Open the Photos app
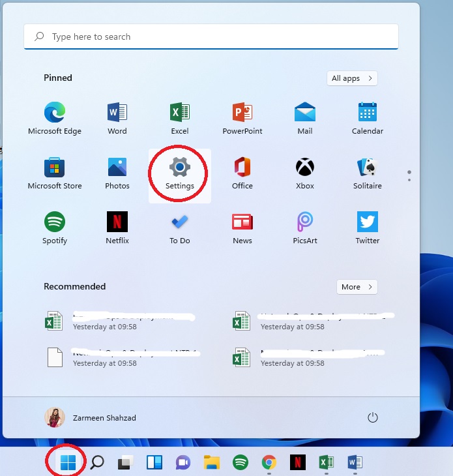 [x=117, y=173]
